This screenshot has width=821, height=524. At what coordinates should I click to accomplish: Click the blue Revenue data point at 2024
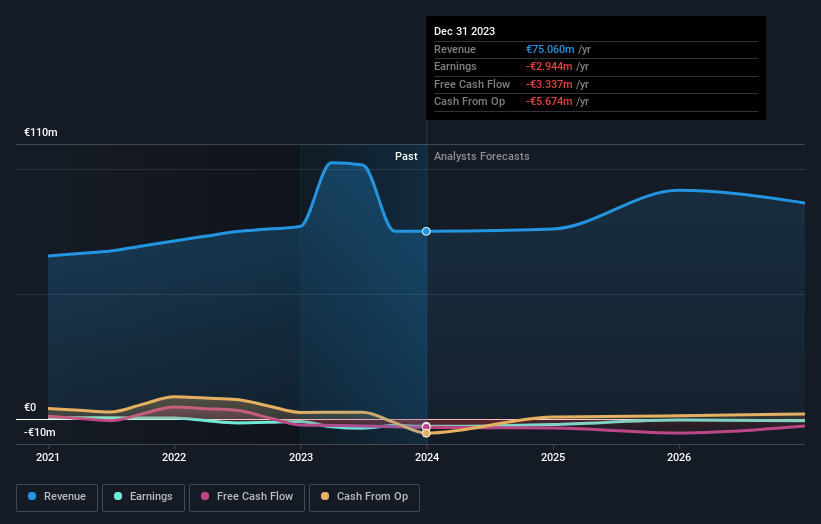pos(426,231)
